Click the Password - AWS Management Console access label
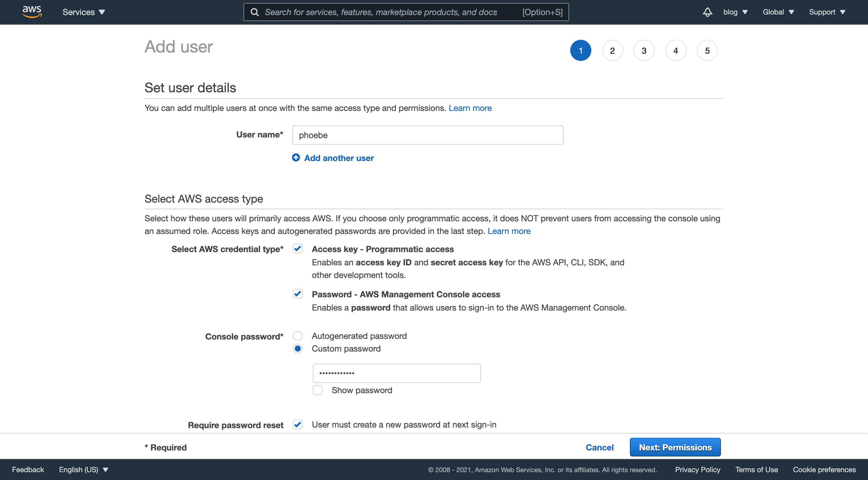This screenshot has width=868, height=480. (406, 294)
